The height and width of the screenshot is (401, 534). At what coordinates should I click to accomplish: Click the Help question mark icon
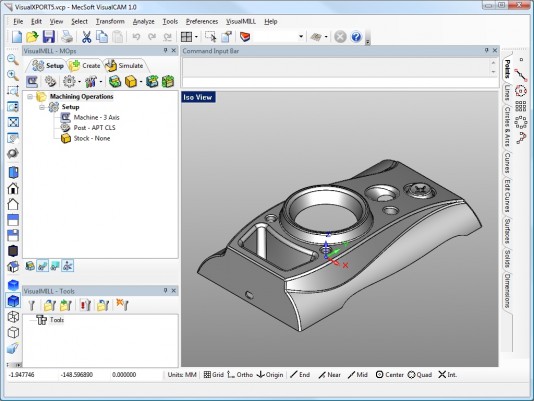(356, 36)
